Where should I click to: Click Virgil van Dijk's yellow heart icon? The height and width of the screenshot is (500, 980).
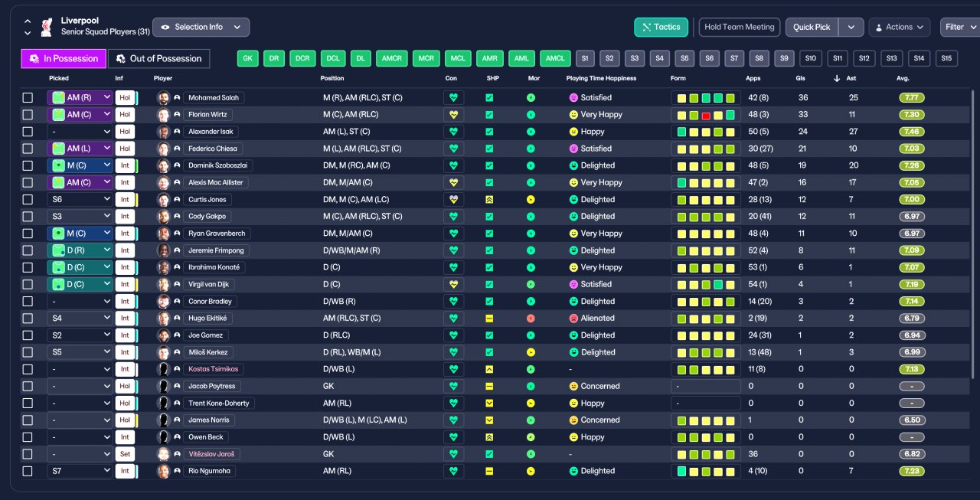[x=453, y=285]
